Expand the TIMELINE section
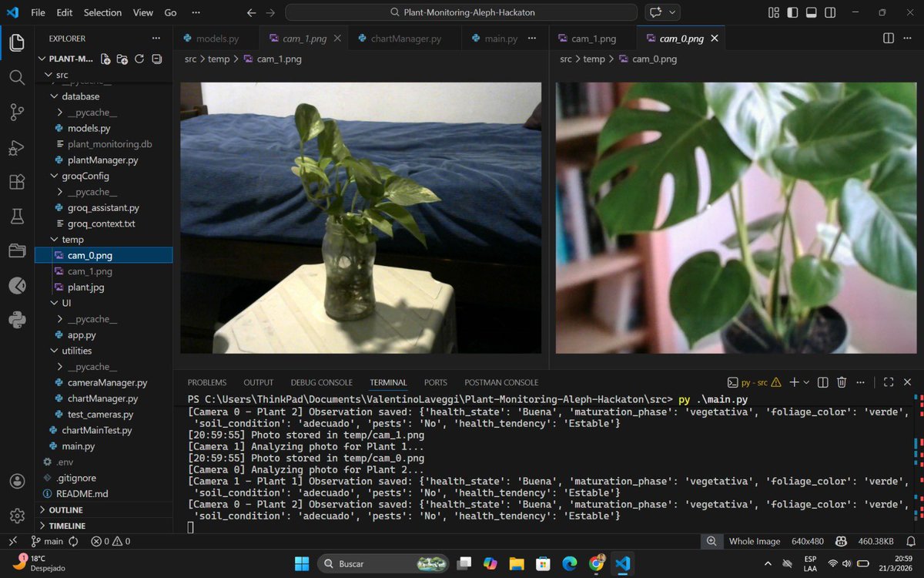 pyautogui.click(x=104, y=526)
